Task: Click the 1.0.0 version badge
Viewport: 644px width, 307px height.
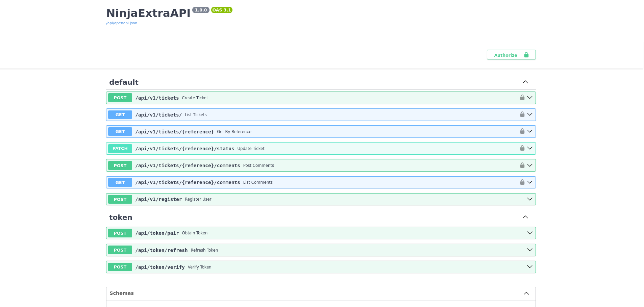Action: 201,10
